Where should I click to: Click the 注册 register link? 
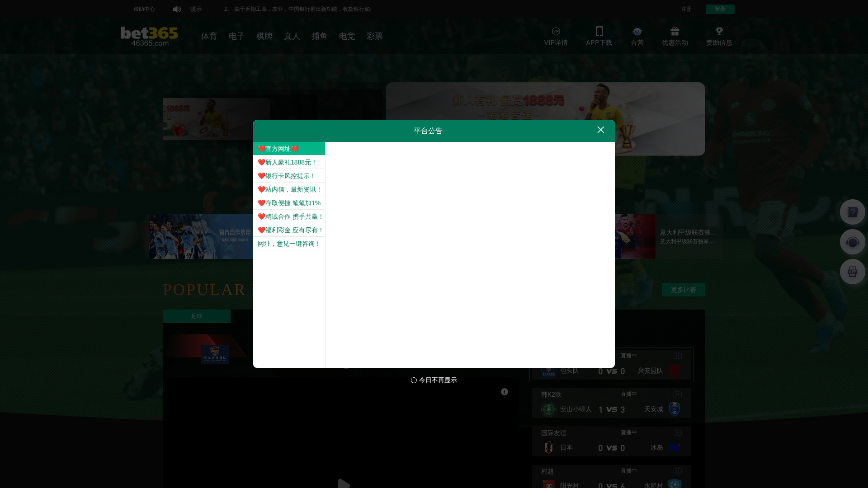[686, 9]
